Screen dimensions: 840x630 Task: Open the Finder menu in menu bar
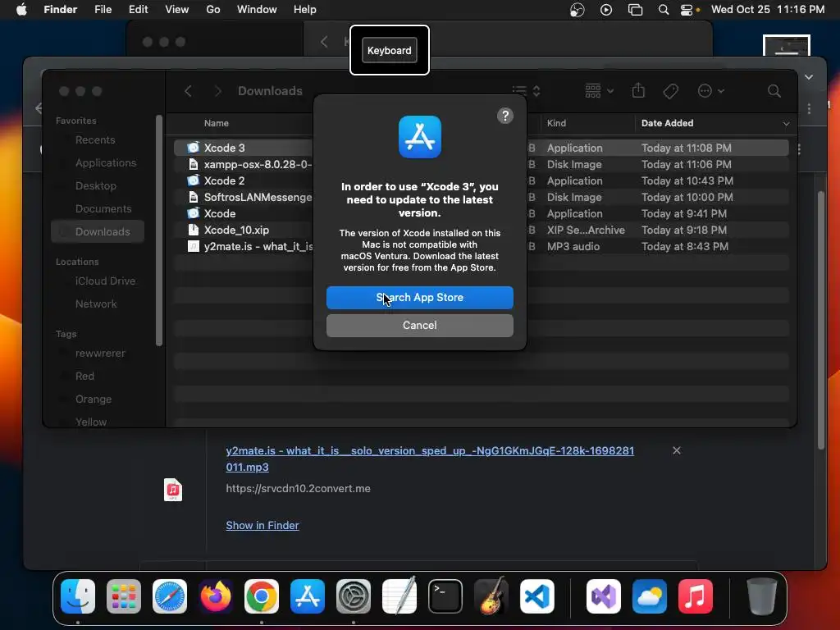pyautogui.click(x=61, y=10)
